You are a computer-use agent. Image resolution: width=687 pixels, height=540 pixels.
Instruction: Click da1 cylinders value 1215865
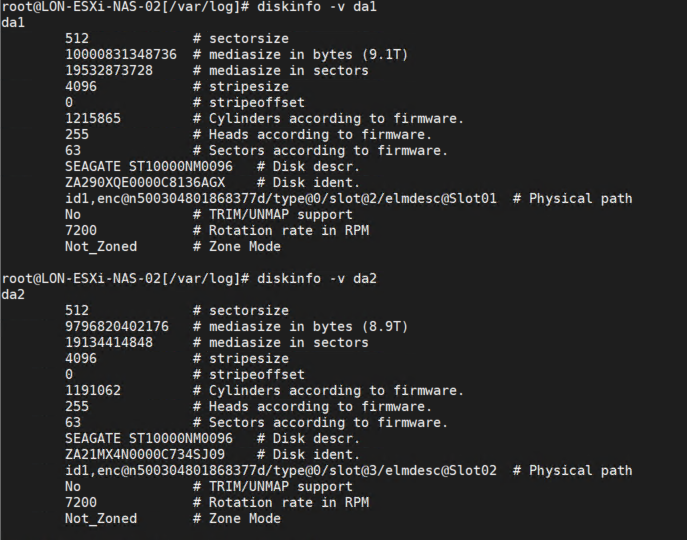(x=93, y=119)
